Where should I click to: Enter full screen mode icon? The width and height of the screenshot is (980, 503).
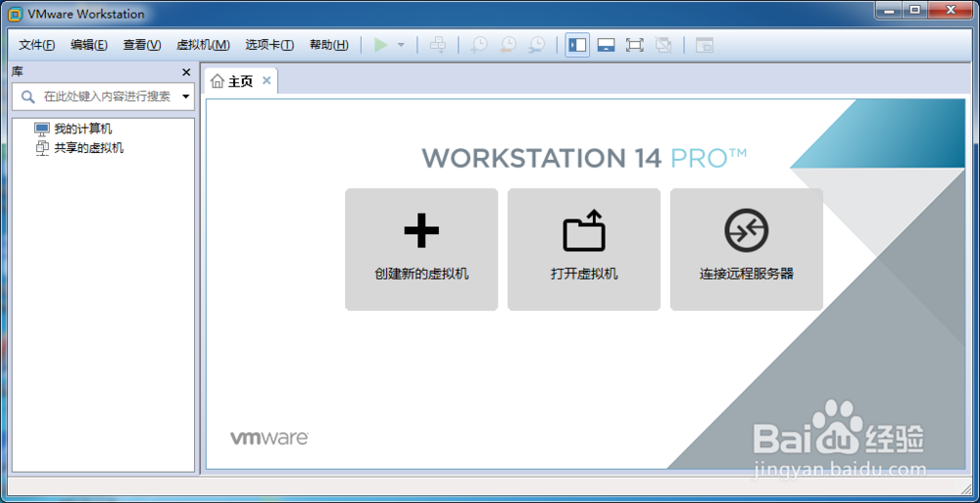point(634,45)
